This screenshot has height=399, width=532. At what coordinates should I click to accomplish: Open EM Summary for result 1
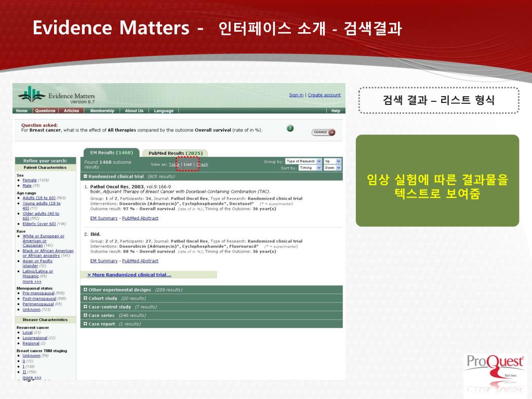(x=104, y=218)
